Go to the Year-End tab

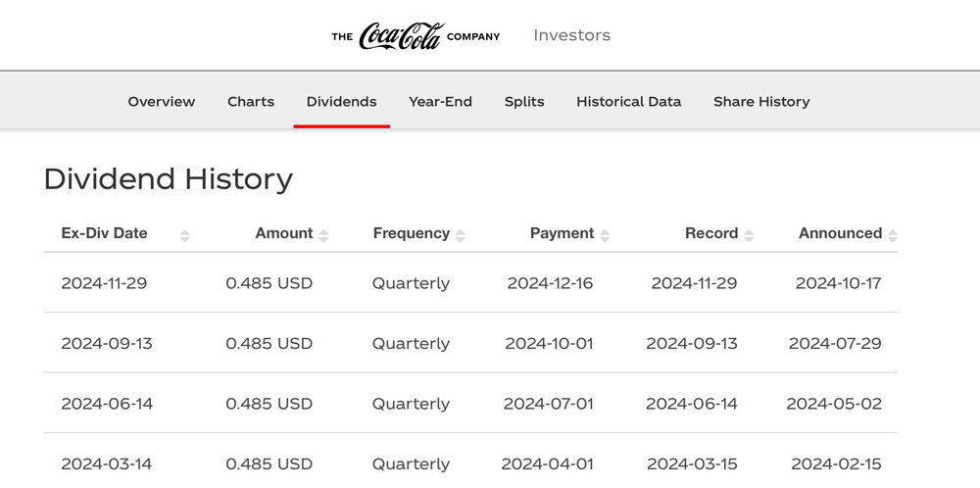click(x=440, y=102)
